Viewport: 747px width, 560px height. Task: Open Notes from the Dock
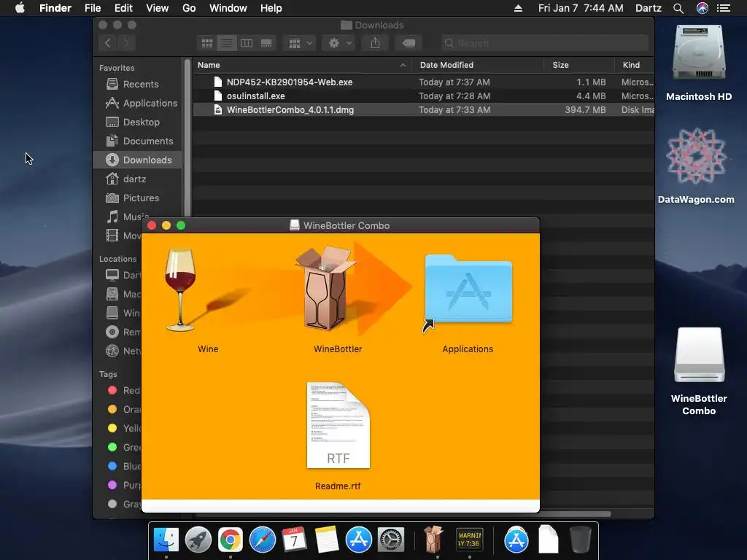coord(326,540)
